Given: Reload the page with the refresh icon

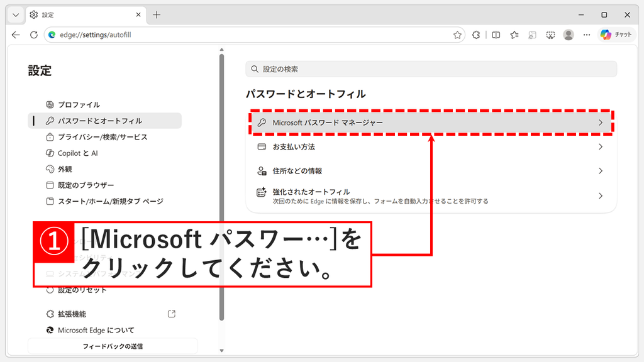Looking at the screenshot, I should coord(34,35).
